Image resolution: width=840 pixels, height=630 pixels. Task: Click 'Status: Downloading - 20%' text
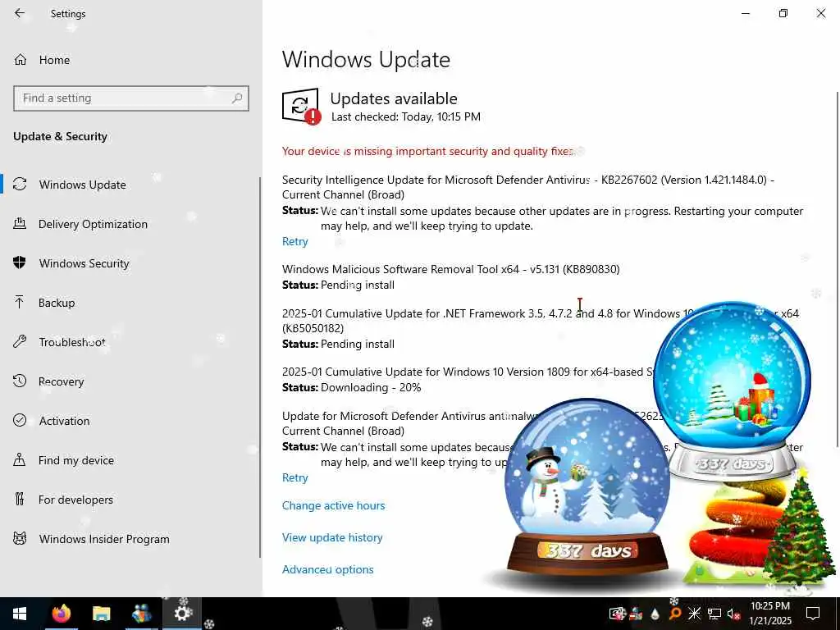pos(351,387)
